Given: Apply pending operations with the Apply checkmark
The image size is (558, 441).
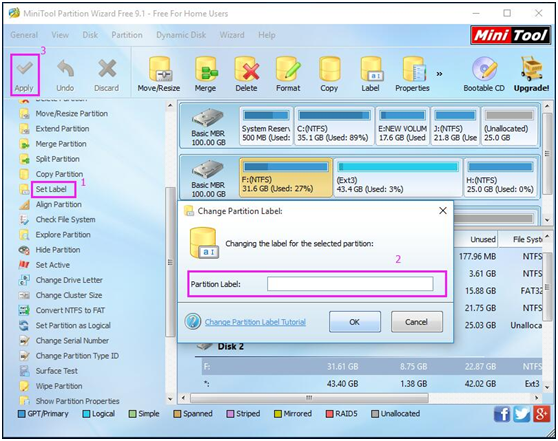Looking at the screenshot, I should (x=24, y=75).
